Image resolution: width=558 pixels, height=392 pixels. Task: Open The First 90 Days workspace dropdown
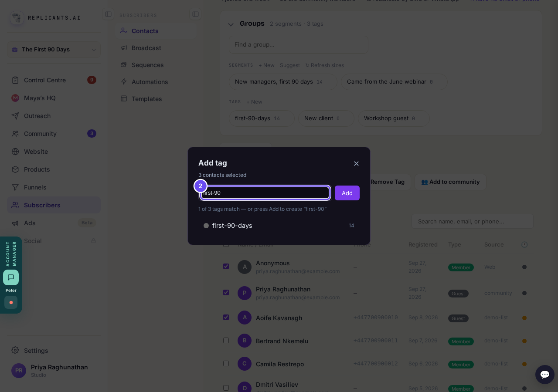(54, 49)
